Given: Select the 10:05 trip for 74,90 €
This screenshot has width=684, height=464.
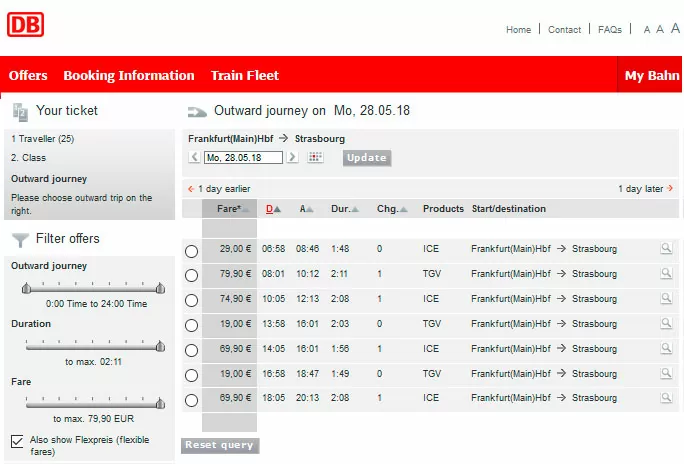Looking at the screenshot, I should 192,300.
